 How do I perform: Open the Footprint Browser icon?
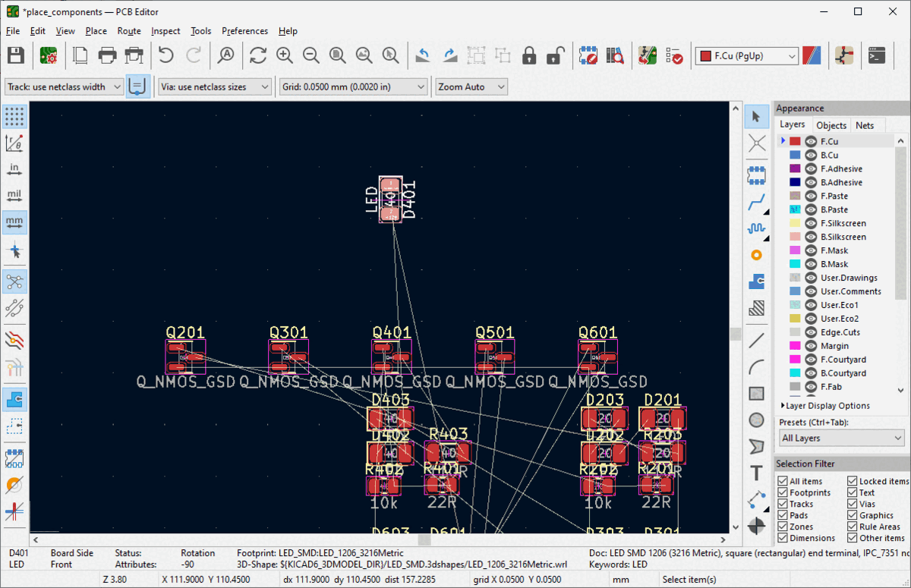615,55
